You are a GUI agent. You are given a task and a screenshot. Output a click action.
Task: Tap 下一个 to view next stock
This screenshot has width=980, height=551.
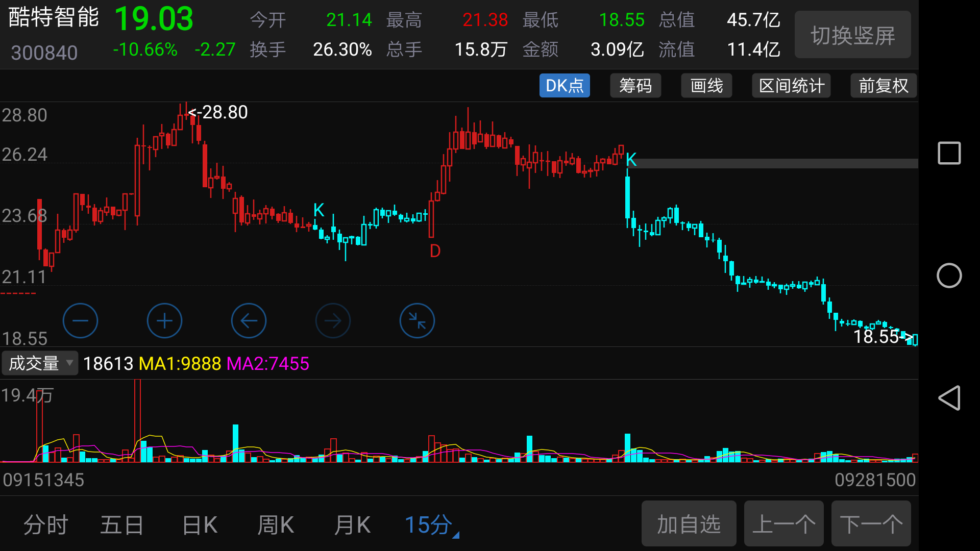click(x=871, y=523)
